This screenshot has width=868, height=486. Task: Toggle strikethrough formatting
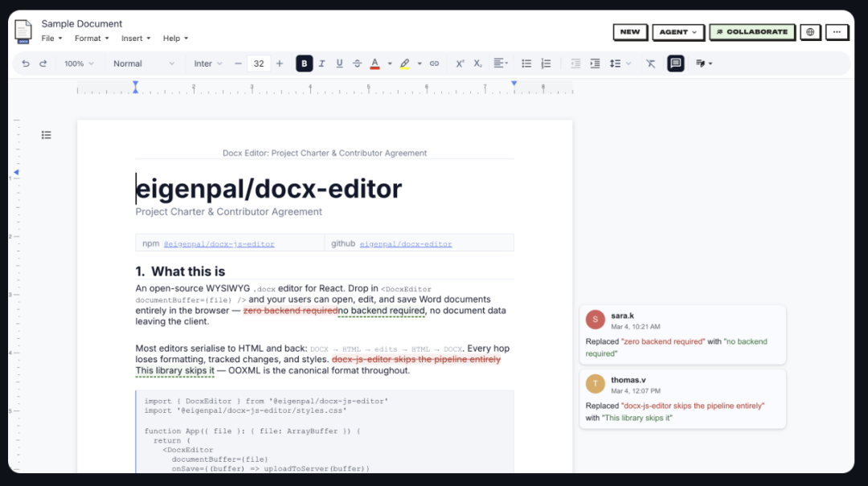[x=357, y=63]
